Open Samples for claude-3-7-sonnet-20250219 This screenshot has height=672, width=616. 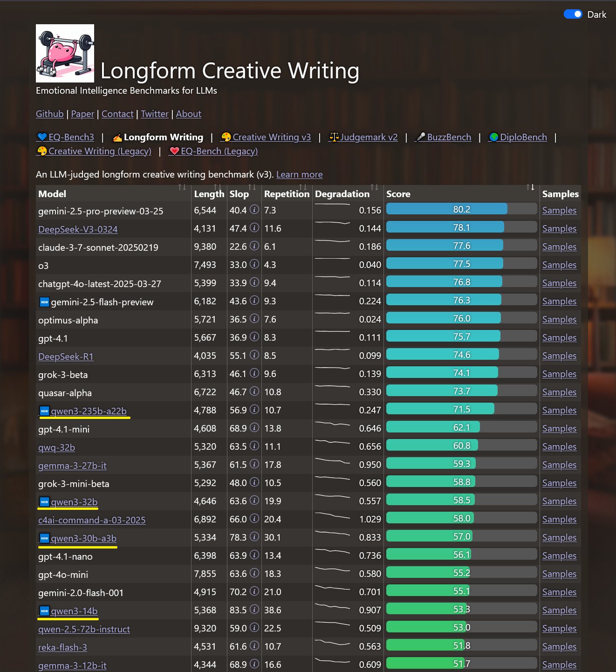559,247
